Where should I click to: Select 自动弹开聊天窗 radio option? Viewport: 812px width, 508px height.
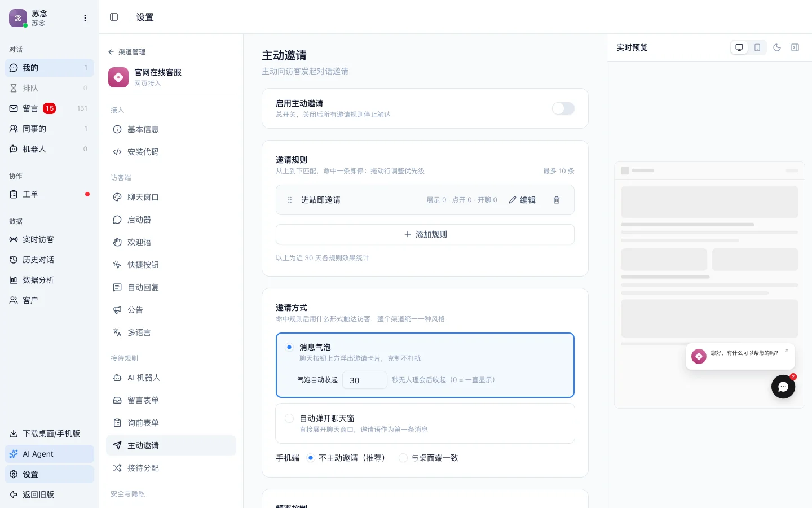(289, 418)
